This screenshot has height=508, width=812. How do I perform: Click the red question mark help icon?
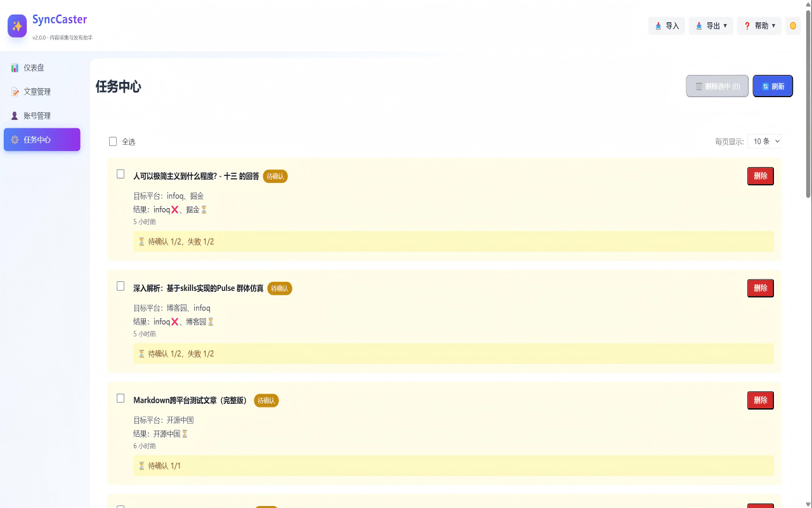(x=747, y=26)
